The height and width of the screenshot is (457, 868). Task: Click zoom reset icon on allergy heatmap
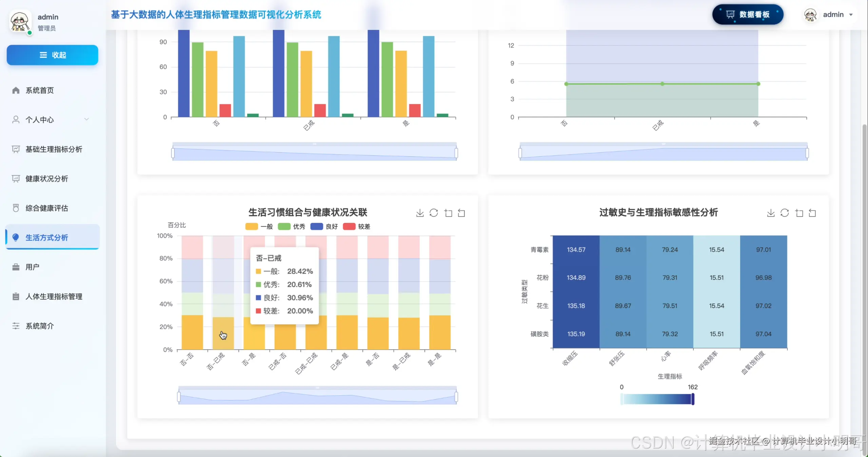[812, 213]
